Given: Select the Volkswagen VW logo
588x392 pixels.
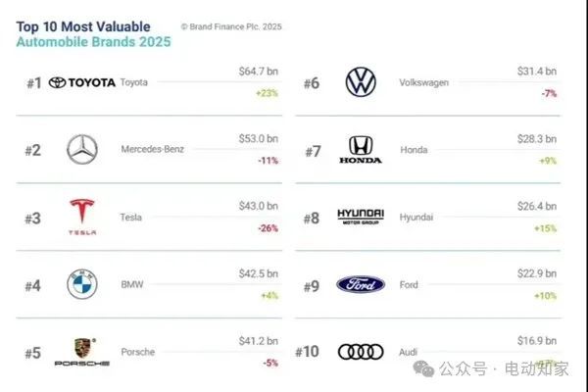Looking at the screenshot, I should pyautogui.click(x=361, y=82).
